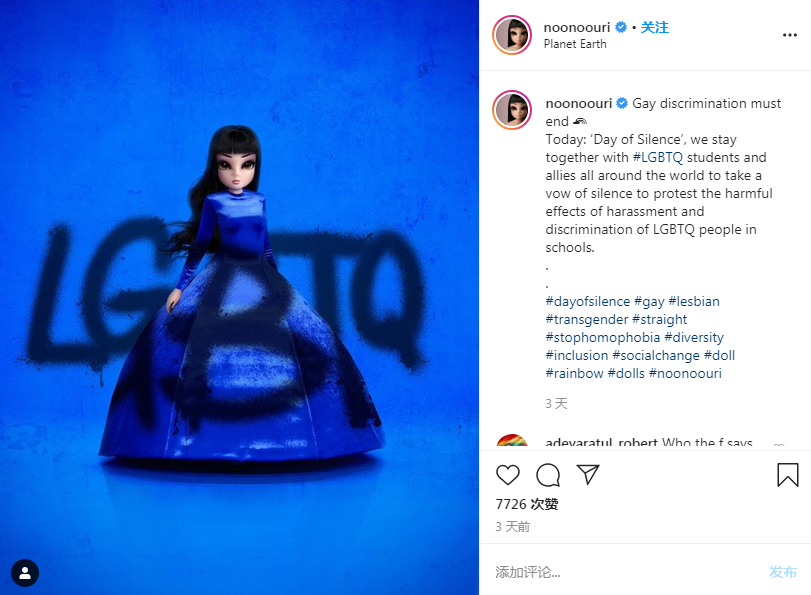The width and height of the screenshot is (811, 595).
Task: Click the 发布 post comment button
Action: click(x=783, y=572)
